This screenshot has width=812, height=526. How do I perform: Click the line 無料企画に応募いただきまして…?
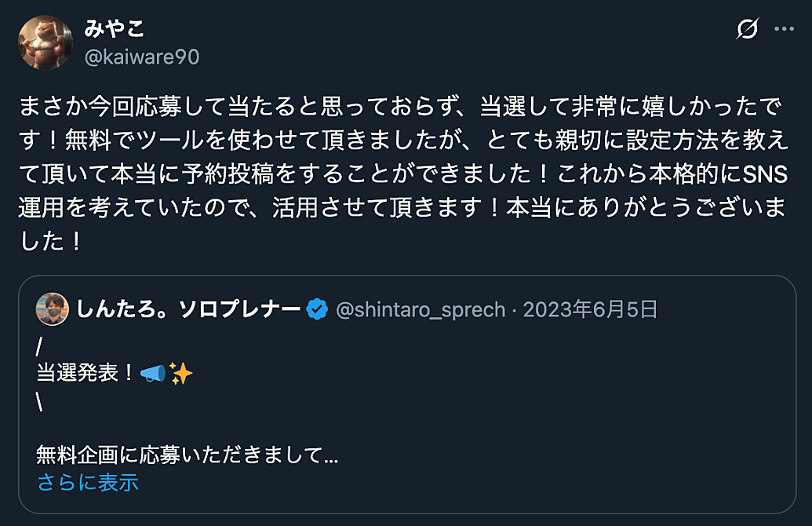187,455
